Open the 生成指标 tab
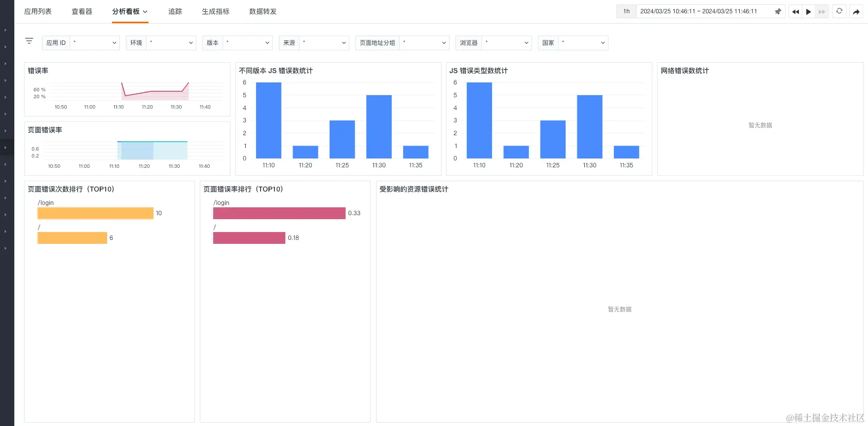Viewport: 868px width, 426px height. 216,11
